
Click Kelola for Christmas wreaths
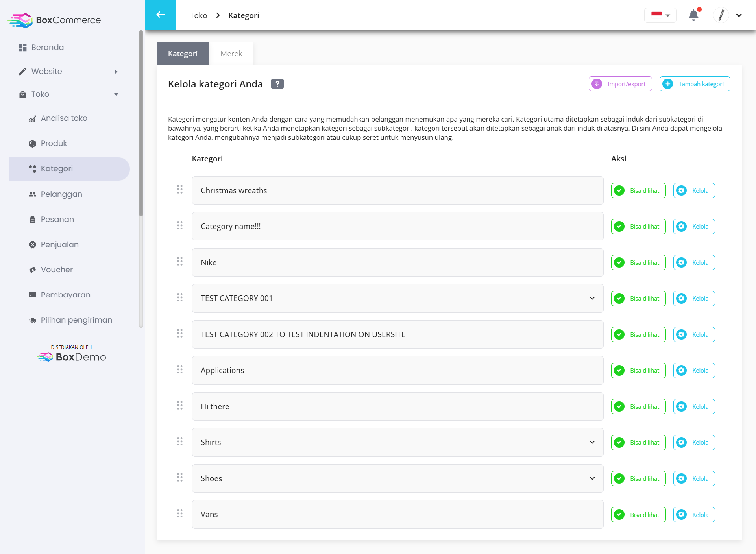(x=694, y=190)
